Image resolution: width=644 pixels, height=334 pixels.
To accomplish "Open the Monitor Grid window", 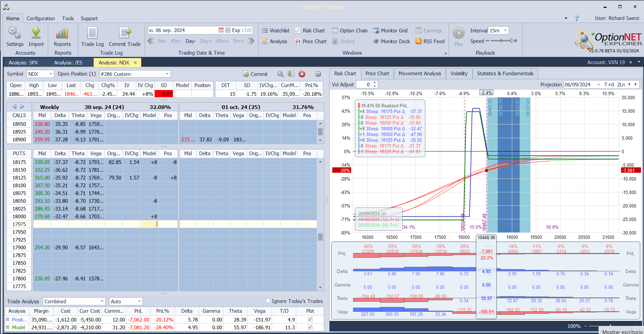I will point(390,31).
